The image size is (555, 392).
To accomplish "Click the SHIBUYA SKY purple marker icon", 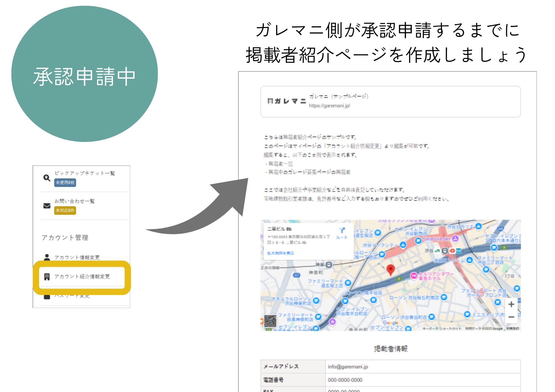I will pos(455,238).
